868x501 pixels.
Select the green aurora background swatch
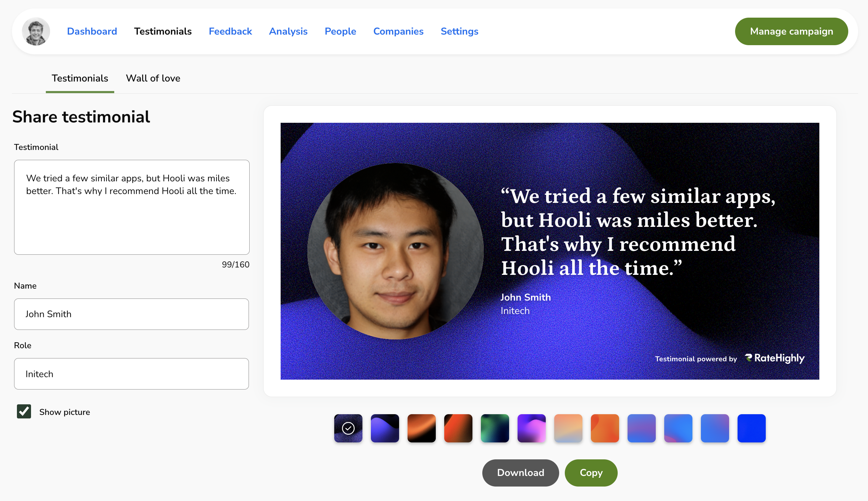495,428
